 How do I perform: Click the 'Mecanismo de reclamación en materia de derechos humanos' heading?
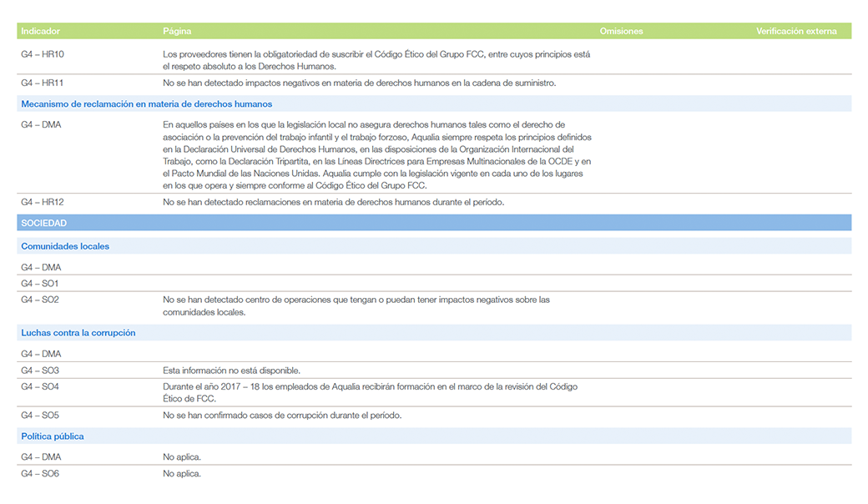click(x=147, y=104)
